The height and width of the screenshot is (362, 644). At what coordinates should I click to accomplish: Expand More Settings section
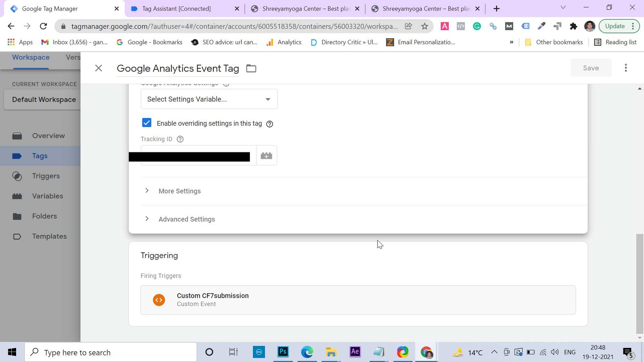click(180, 191)
